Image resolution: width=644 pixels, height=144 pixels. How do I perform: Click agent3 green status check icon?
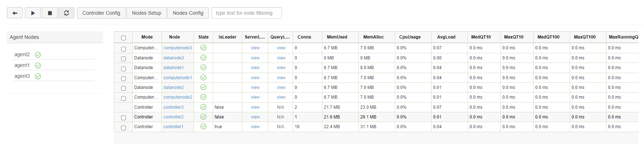click(x=38, y=76)
